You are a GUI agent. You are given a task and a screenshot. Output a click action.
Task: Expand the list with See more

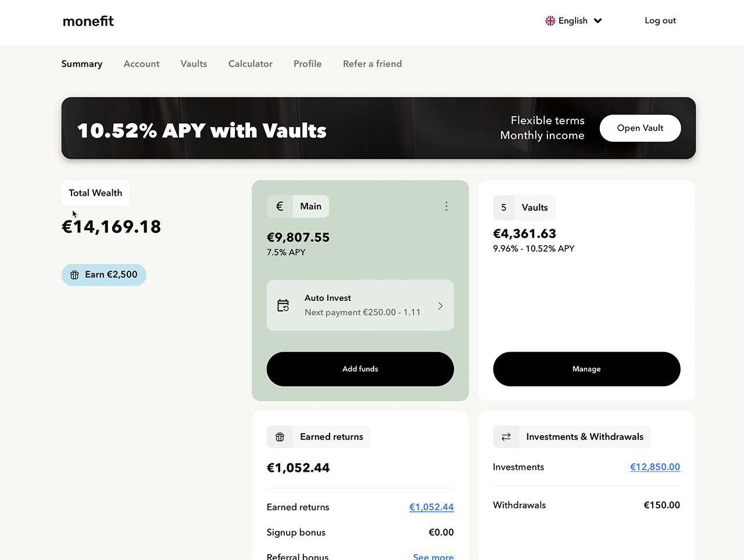(x=433, y=556)
